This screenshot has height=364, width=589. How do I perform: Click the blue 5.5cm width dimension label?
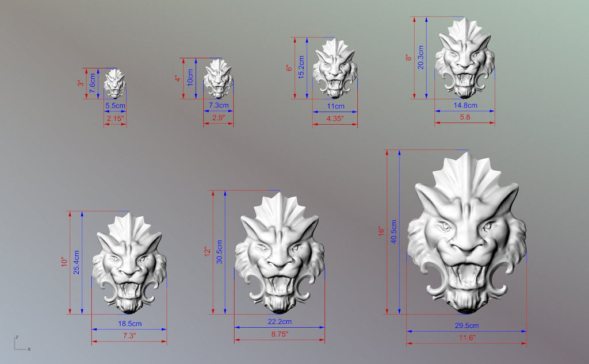click(x=115, y=106)
